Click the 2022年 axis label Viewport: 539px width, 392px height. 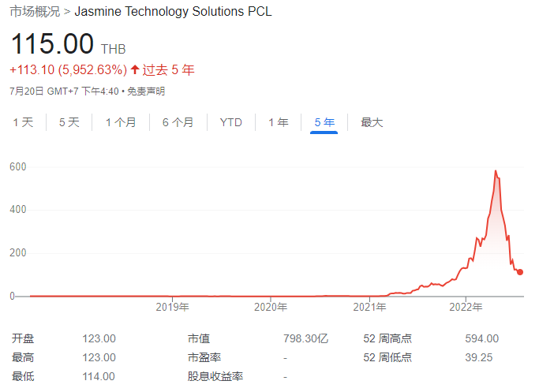pos(467,307)
